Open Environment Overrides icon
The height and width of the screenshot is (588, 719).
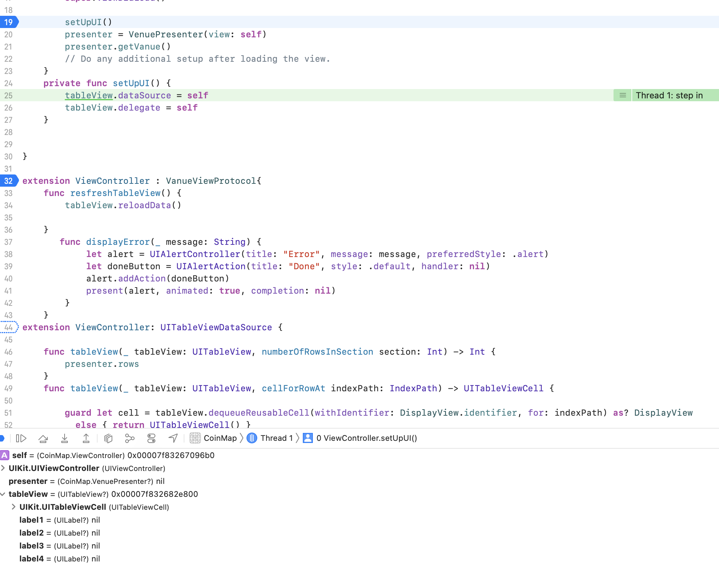(x=151, y=438)
